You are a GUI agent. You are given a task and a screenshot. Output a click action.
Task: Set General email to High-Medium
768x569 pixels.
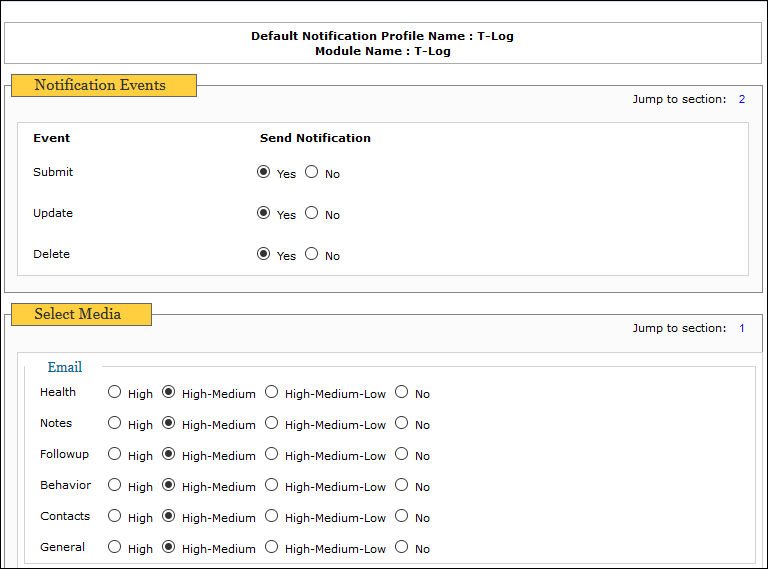(x=168, y=547)
